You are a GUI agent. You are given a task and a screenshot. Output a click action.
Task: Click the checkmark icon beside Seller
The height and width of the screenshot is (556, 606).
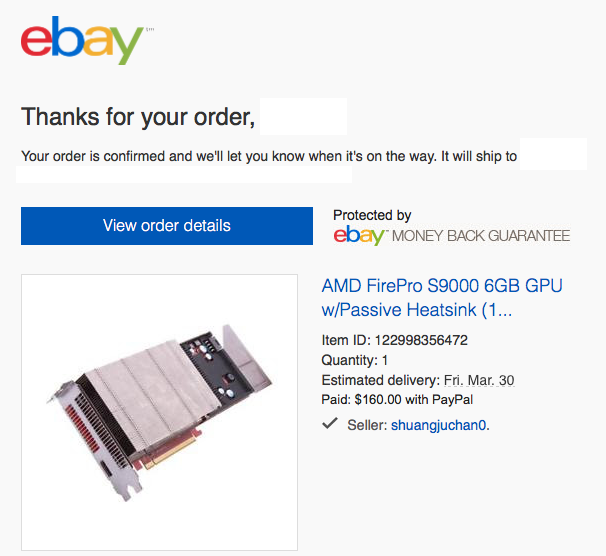click(x=330, y=423)
